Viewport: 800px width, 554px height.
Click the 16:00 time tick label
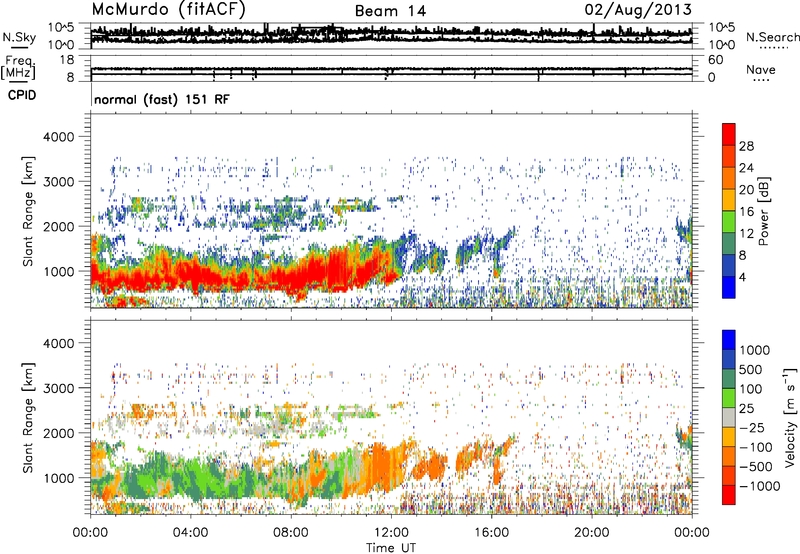(x=491, y=533)
